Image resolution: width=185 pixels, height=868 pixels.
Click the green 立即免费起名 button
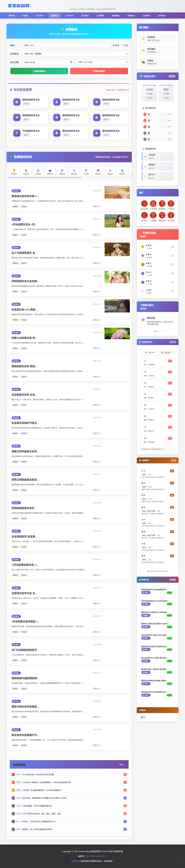pyautogui.click(x=39, y=71)
